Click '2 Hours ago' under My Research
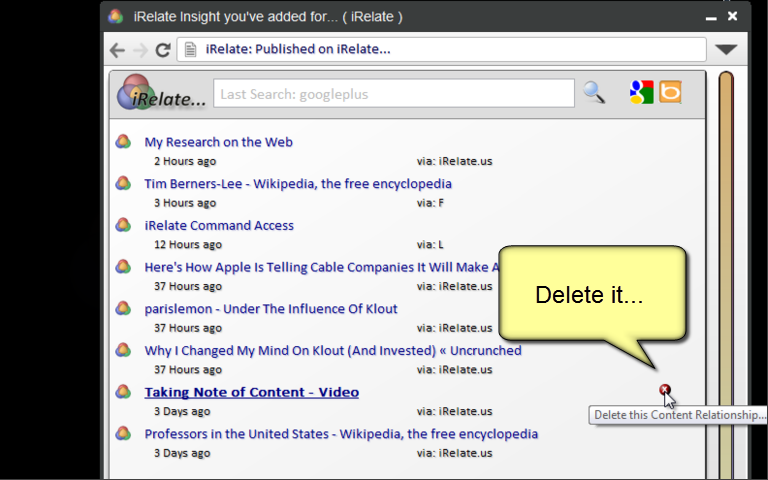The image size is (768, 480). coord(185,161)
